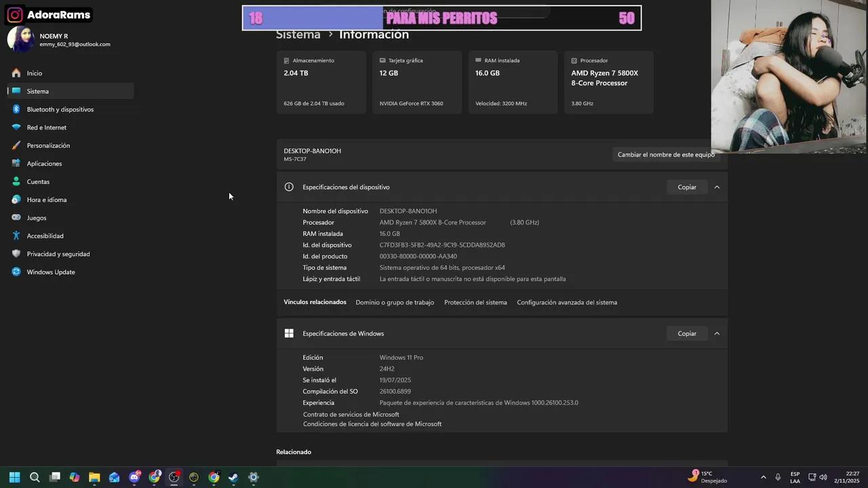This screenshot has width=868, height=488.
Task: Click the PARA MIS PERRITOS donation progress bar
Action: pos(441,18)
